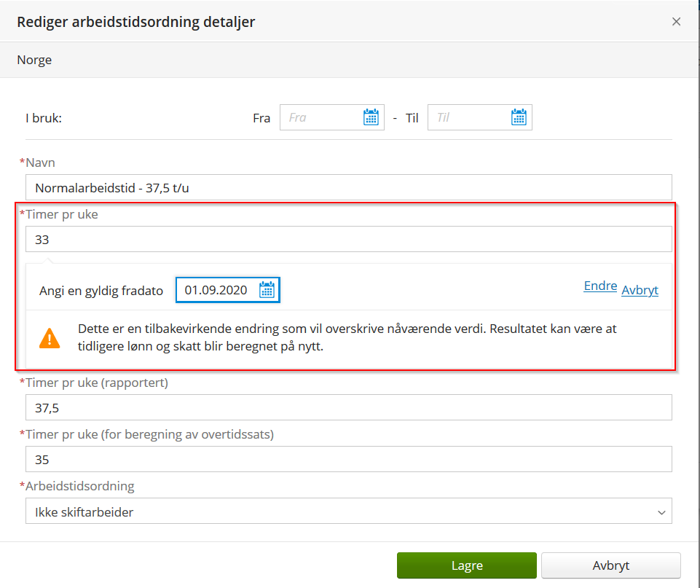Click the gyldig fradato field with 01.09.2020
Image resolution: width=700 pixels, height=588 pixels.
216,290
